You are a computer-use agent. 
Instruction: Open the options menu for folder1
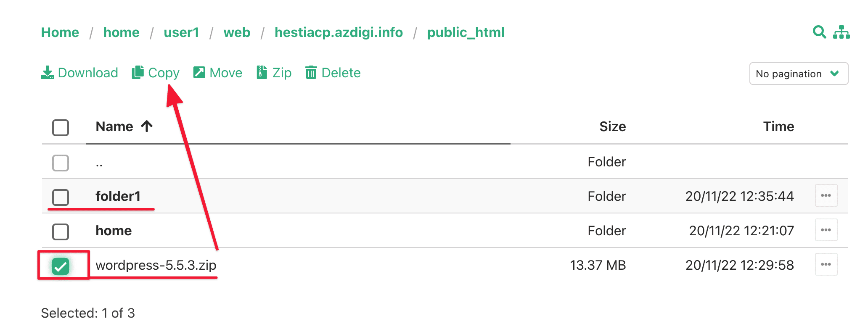[826, 196]
